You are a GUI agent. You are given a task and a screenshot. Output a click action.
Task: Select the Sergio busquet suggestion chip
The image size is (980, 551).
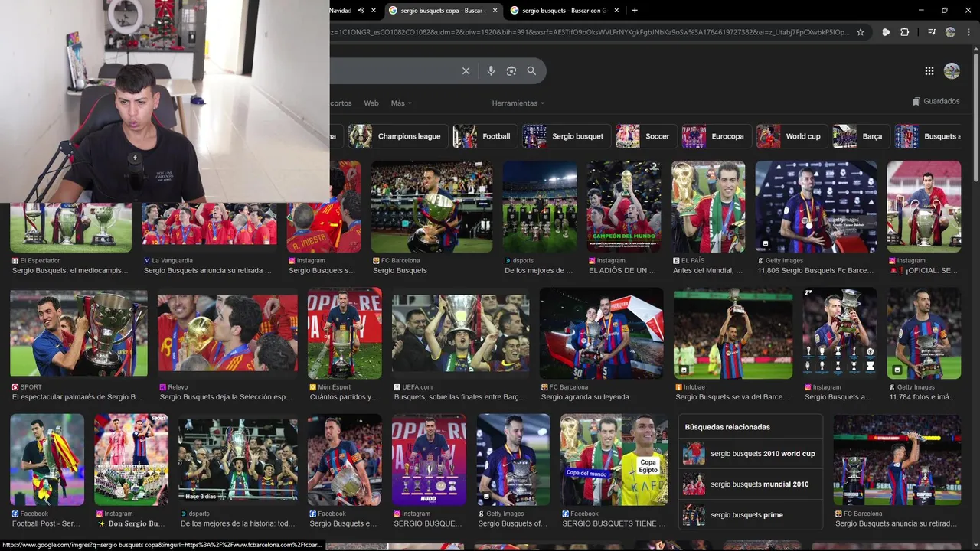(x=567, y=136)
